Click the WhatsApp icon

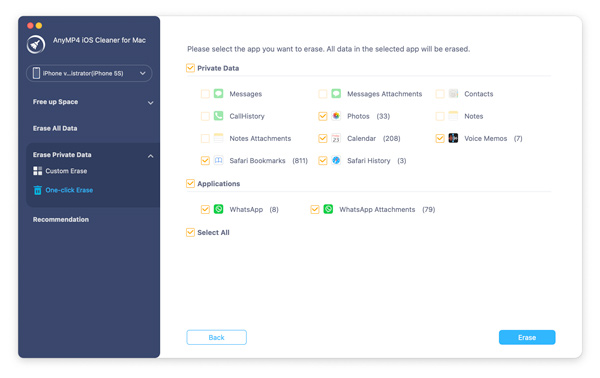tap(218, 209)
